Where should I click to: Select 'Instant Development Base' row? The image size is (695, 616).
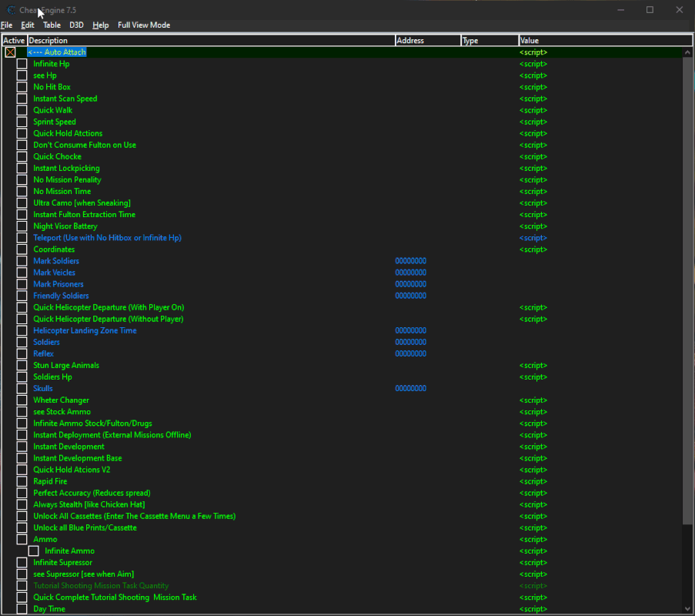pyautogui.click(x=78, y=458)
